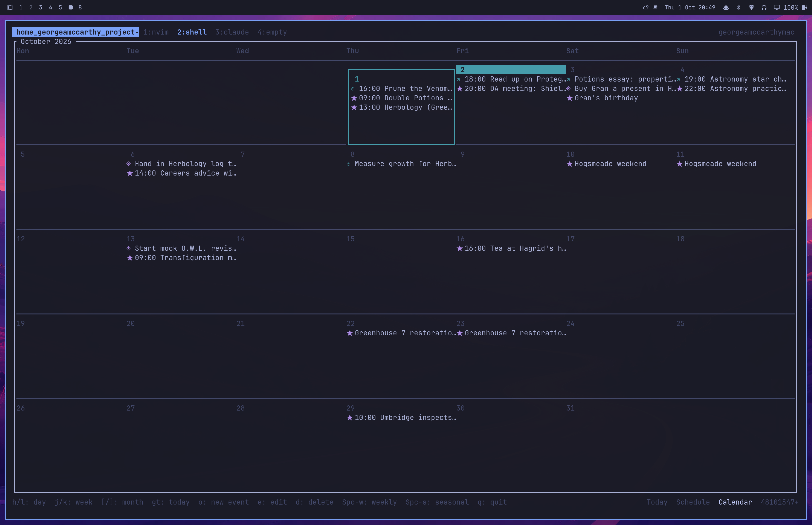Click the October 2026 month title
This screenshot has width=812, height=525.
click(46, 42)
